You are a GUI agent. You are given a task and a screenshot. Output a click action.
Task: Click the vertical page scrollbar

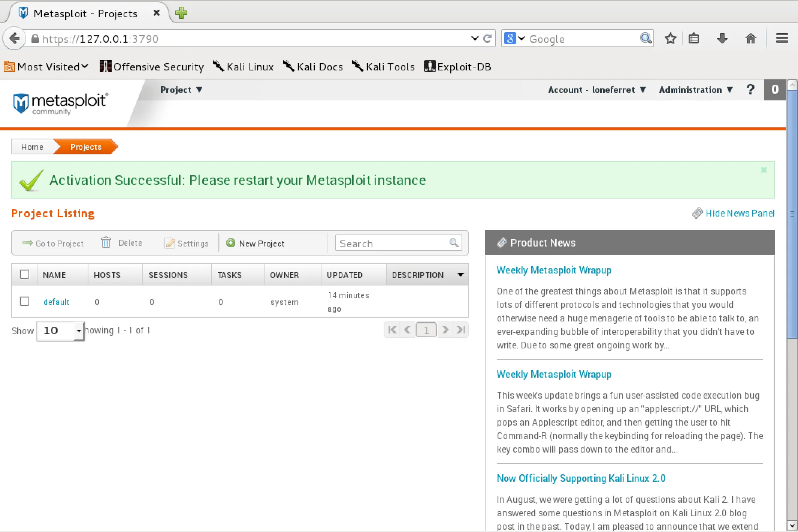[x=792, y=214]
